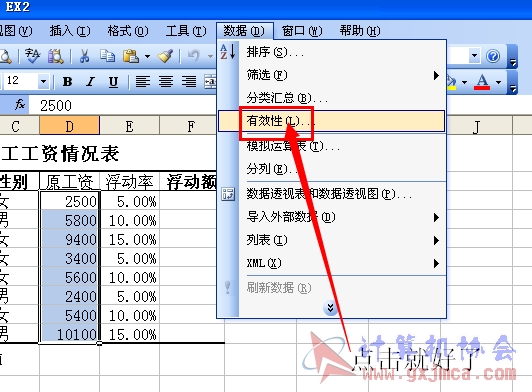Screen dimensions: 532x392
Task: Click the Undo arrow icon
Action: point(193,56)
